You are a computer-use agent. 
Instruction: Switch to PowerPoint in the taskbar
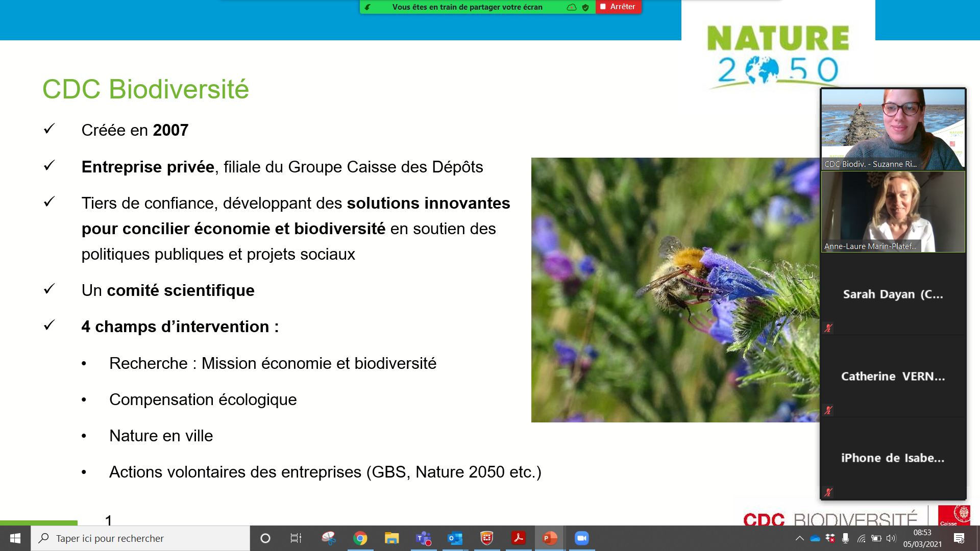550,538
